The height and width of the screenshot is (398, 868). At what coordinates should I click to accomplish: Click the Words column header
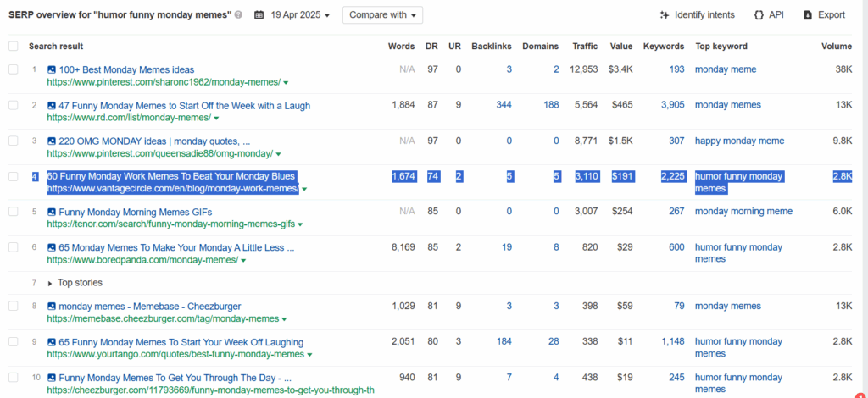[x=401, y=47]
